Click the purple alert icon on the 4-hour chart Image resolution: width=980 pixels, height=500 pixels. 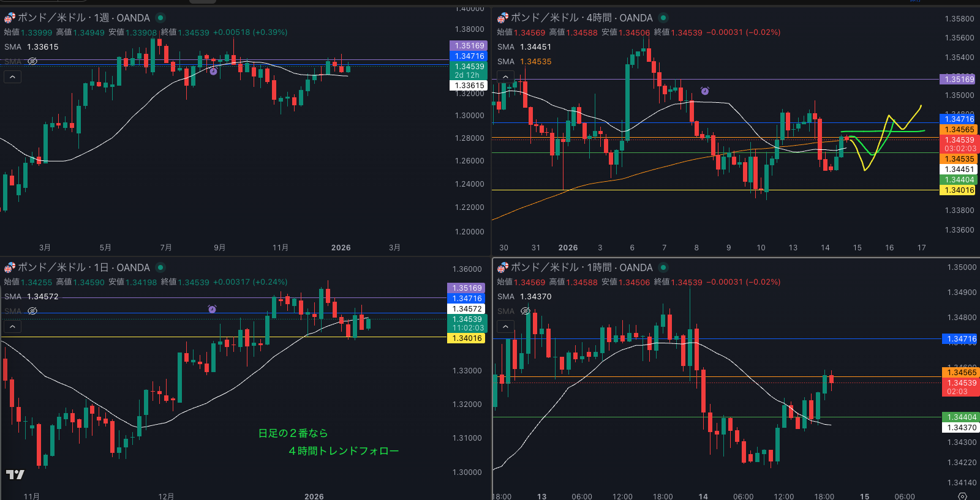tap(705, 91)
